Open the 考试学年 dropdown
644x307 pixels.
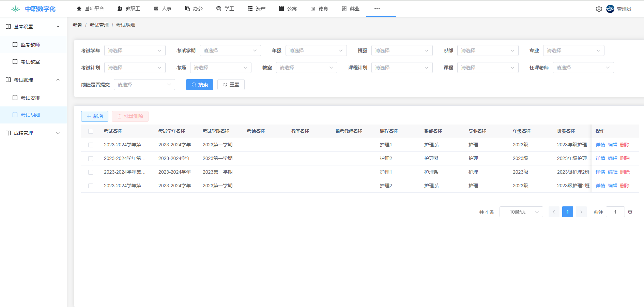click(x=135, y=50)
